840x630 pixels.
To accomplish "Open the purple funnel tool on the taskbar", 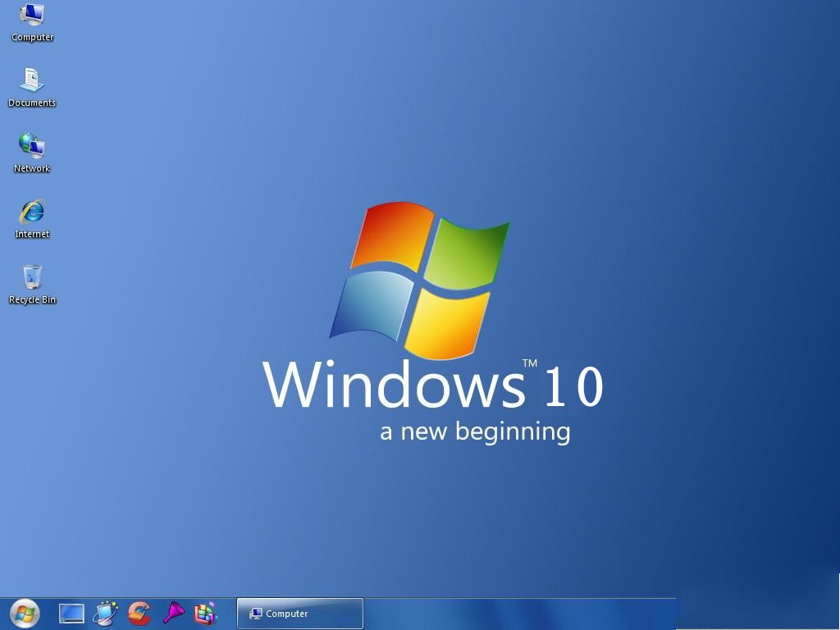I will (x=173, y=613).
